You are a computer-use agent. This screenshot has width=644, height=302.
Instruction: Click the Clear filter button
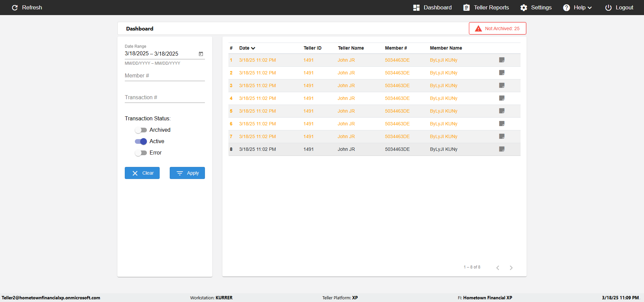pyautogui.click(x=142, y=173)
